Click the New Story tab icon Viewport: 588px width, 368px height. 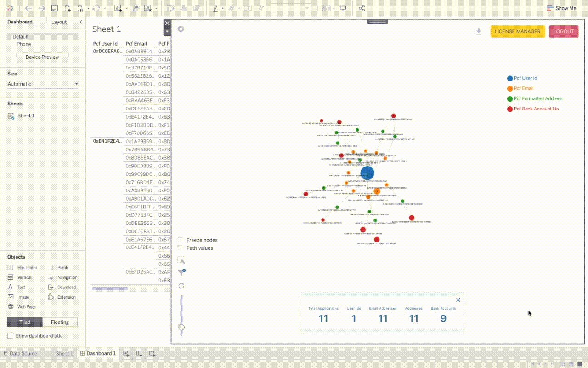click(152, 353)
